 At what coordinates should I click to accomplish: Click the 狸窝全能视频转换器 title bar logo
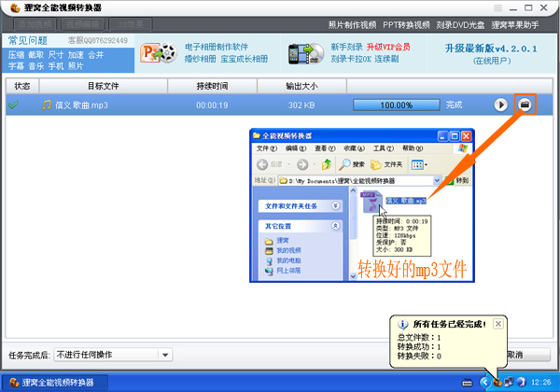(x=15, y=7)
